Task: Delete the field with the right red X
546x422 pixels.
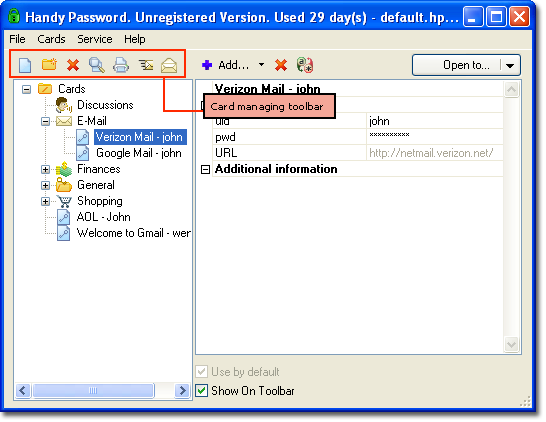Action: coord(281,65)
